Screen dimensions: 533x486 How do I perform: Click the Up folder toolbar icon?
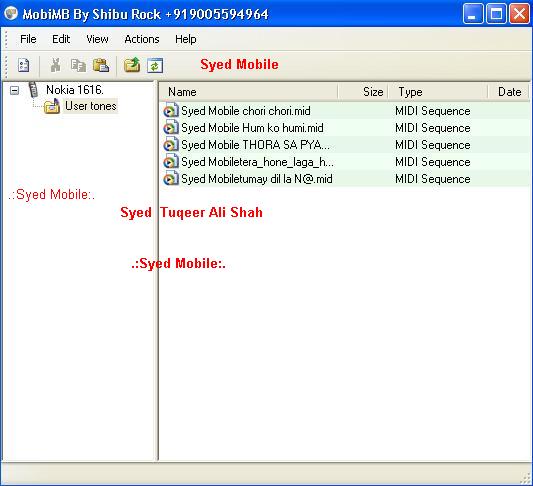click(x=132, y=65)
